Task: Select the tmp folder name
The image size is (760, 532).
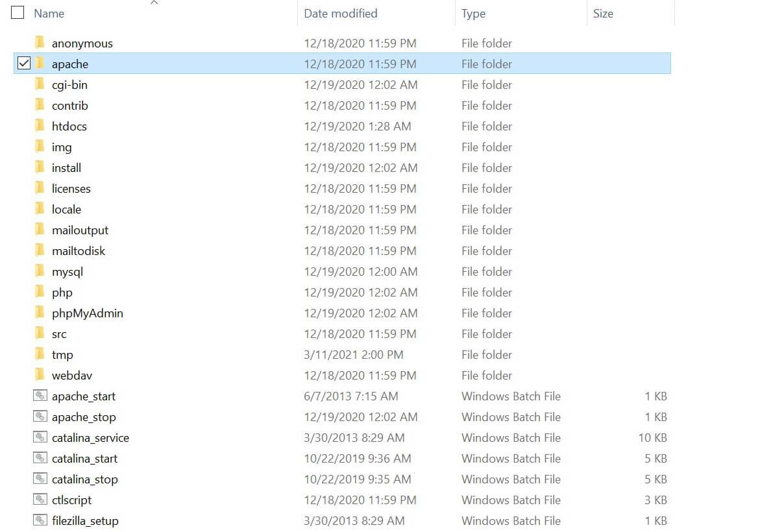Action: tap(62, 355)
